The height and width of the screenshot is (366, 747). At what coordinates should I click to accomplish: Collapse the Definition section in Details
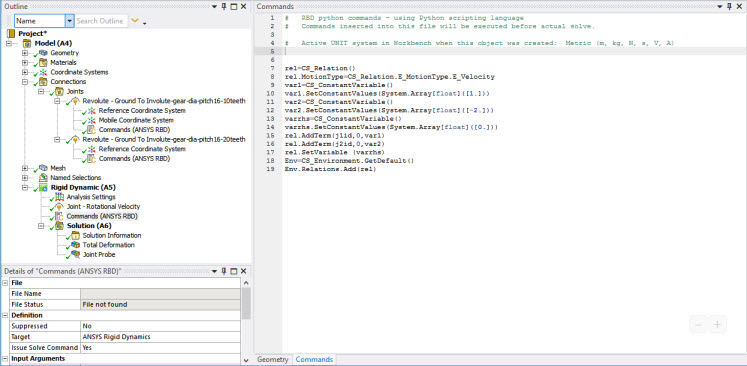pos(5,315)
